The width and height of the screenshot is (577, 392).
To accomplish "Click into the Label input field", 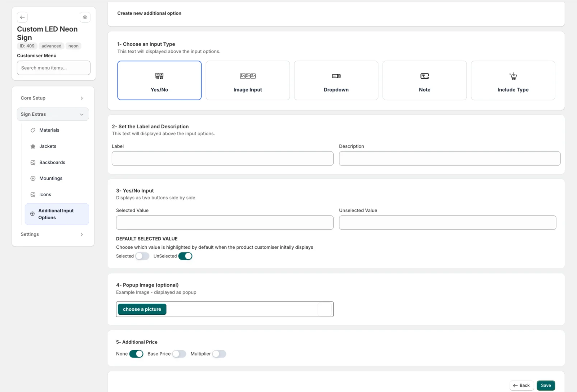I will (223, 159).
